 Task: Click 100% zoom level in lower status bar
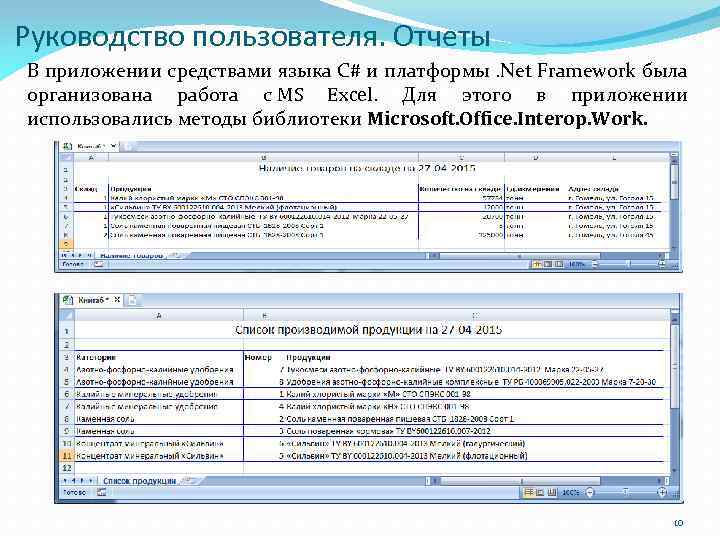point(570,493)
